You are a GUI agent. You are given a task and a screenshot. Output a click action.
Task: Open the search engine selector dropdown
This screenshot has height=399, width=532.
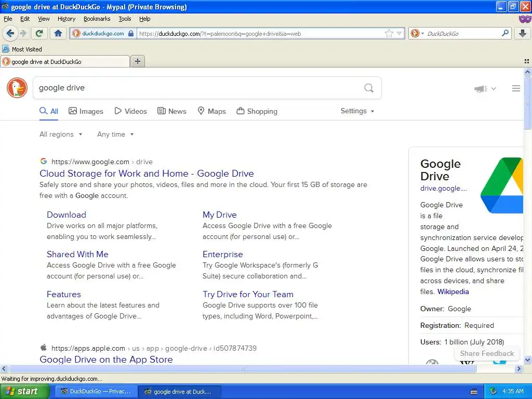417,33
